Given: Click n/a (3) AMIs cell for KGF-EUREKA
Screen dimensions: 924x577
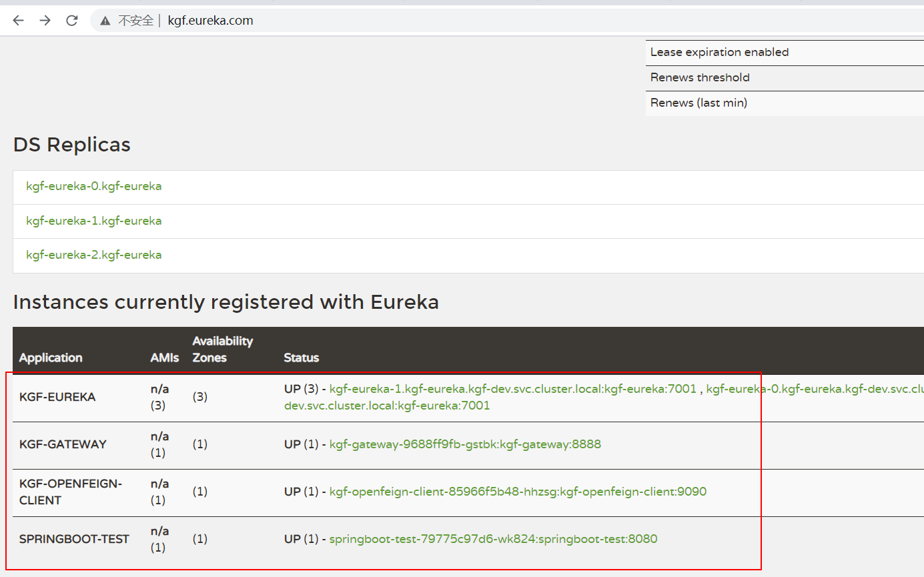Looking at the screenshot, I should [x=159, y=397].
